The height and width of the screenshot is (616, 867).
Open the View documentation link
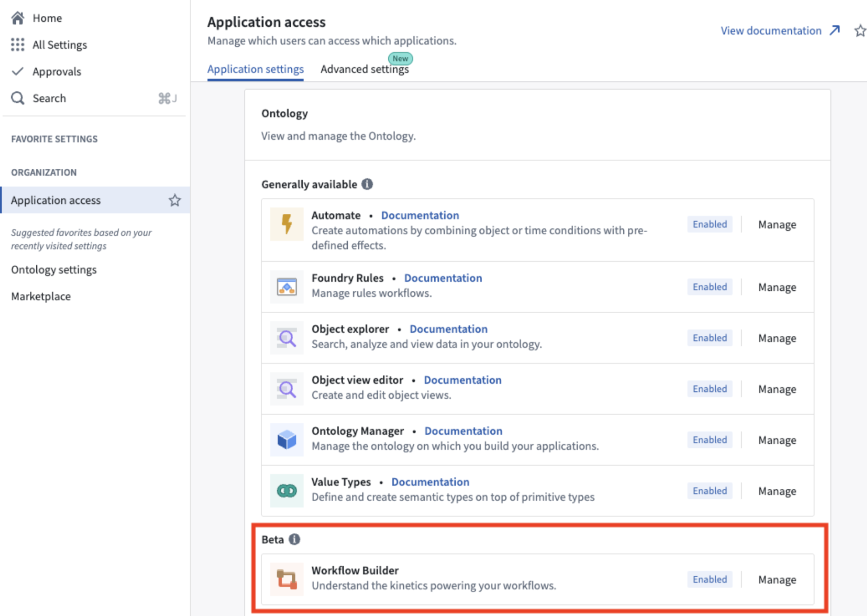tap(771, 31)
